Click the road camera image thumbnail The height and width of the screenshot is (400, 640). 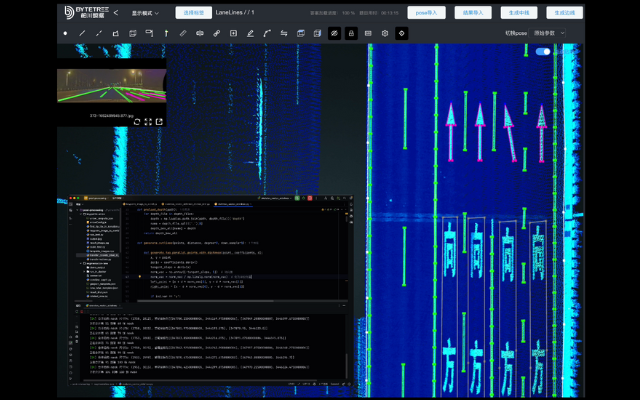110,86
